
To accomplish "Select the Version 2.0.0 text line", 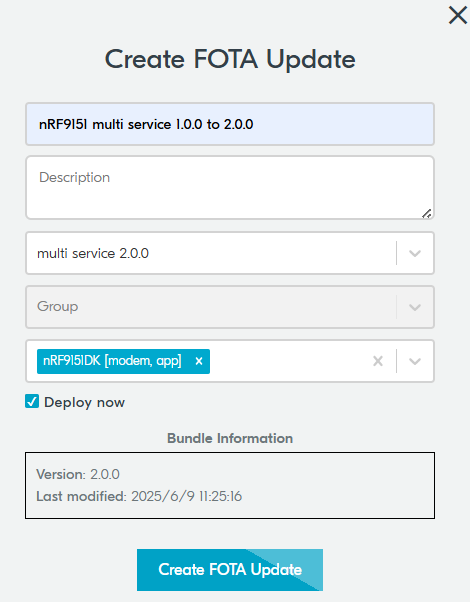I will tap(78, 474).
